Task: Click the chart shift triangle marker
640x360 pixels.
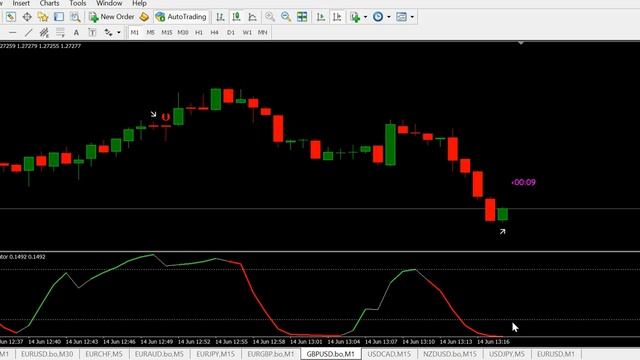Action: [x=521, y=43]
